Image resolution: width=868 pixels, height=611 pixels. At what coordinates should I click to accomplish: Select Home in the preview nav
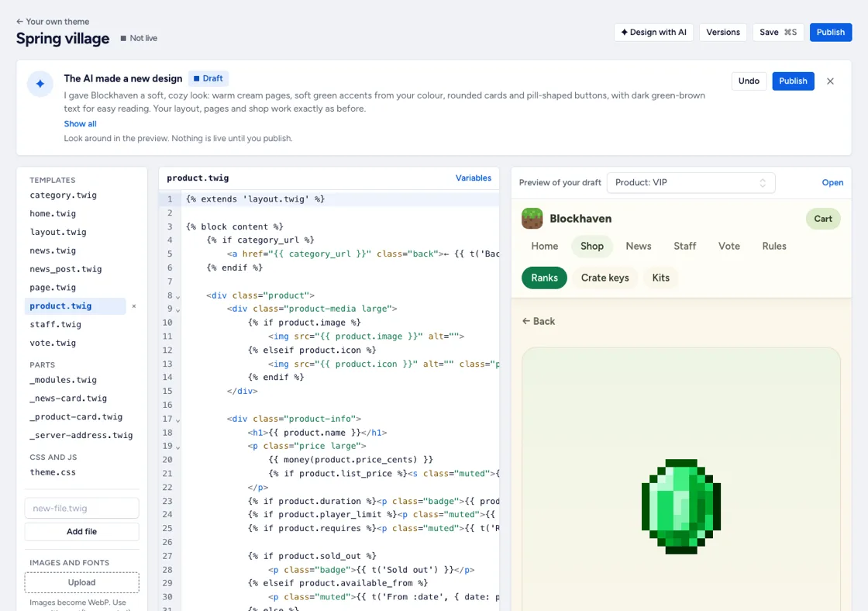pos(545,246)
